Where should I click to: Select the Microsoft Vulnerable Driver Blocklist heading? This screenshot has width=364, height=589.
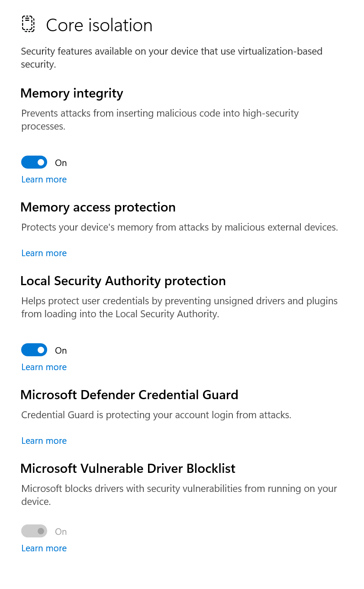pos(128,469)
